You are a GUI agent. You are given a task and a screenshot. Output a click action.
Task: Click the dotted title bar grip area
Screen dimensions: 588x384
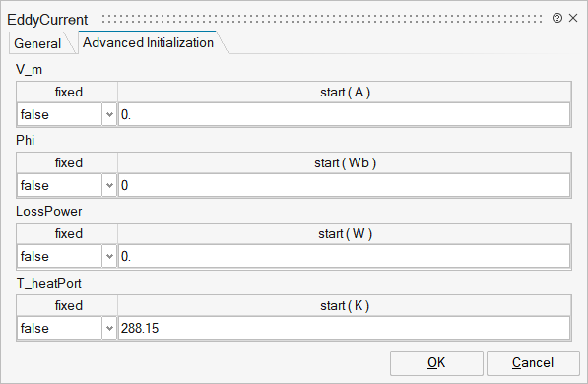[x=322, y=19]
